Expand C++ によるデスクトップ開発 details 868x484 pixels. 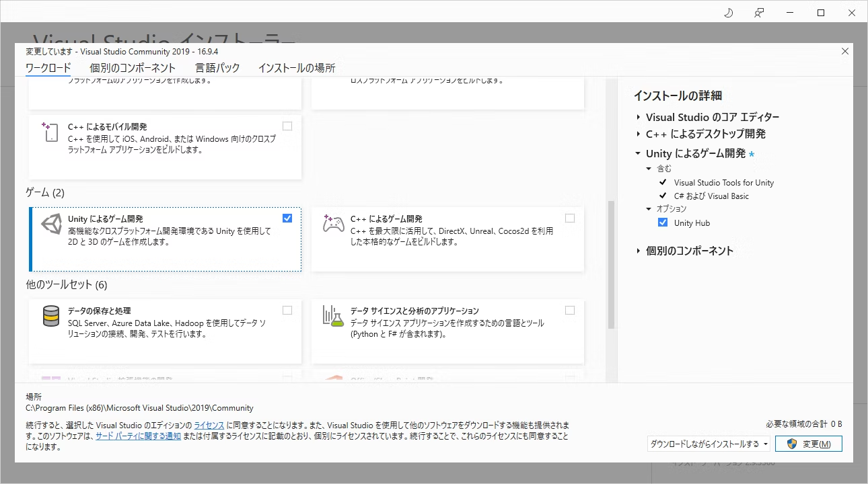click(638, 134)
